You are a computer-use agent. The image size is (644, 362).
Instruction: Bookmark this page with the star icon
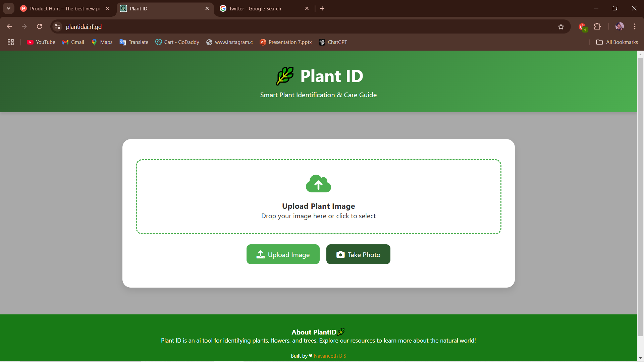pyautogui.click(x=561, y=26)
